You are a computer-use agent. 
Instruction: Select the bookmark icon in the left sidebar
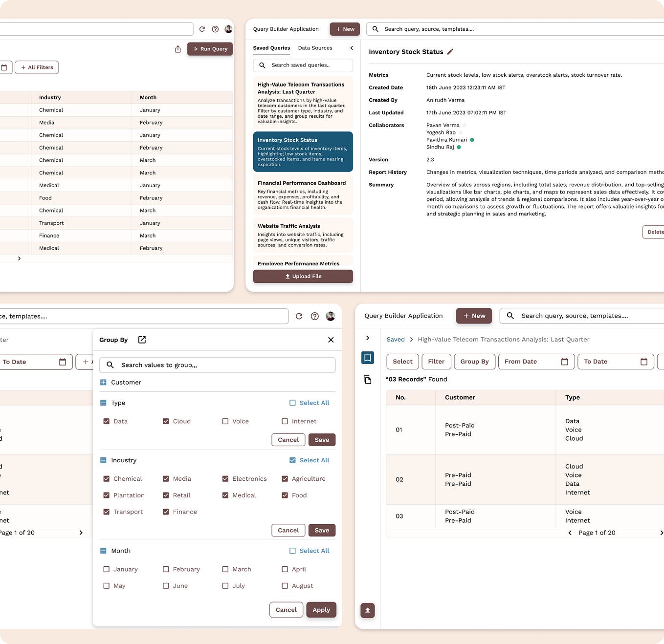coord(368,358)
